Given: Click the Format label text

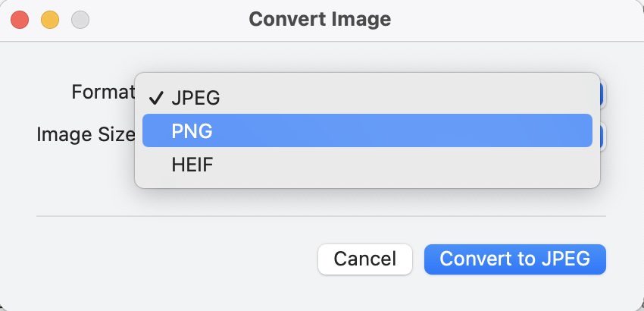Looking at the screenshot, I should pos(102,92).
